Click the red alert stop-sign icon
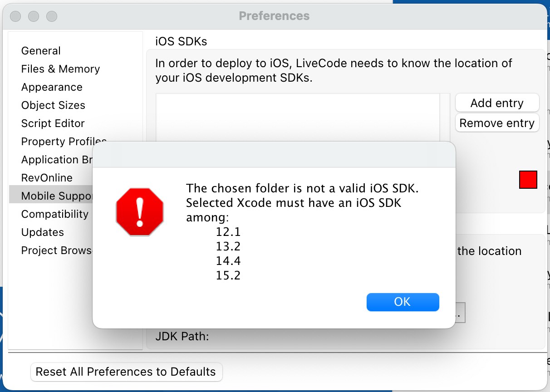Screen dimensions: 550x392 [140, 212]
